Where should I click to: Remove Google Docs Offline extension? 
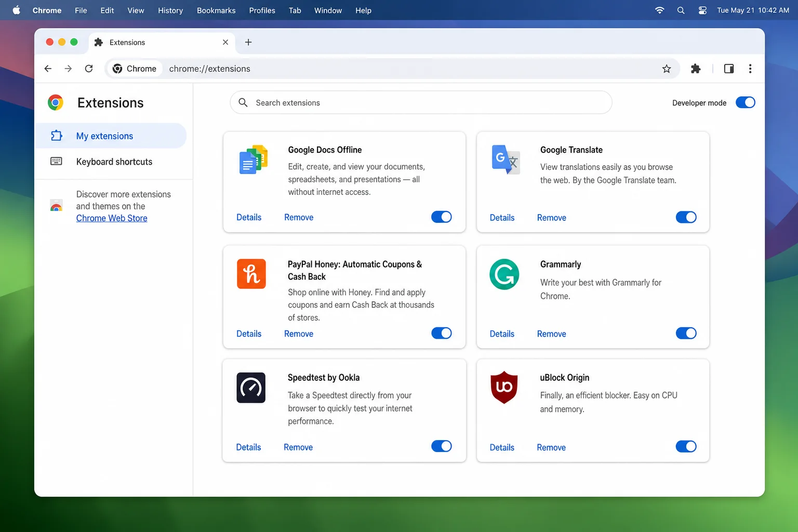click(299, 217)
